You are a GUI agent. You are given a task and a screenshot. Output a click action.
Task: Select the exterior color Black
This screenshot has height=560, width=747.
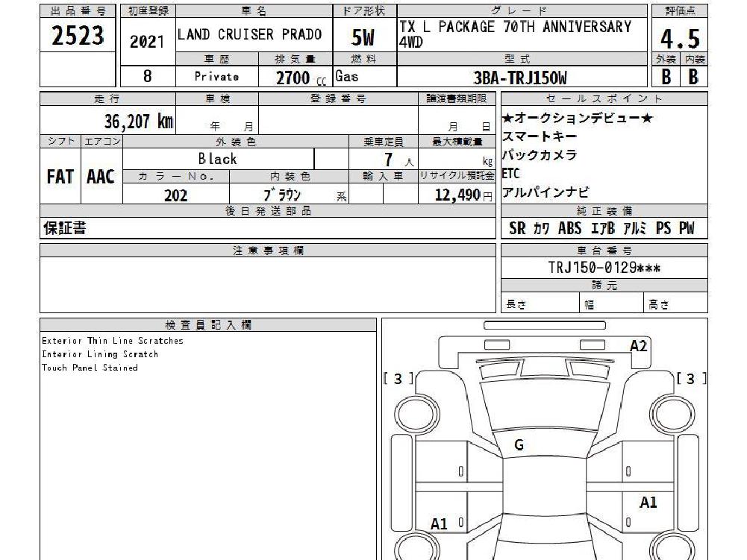(x=217, y=159)
